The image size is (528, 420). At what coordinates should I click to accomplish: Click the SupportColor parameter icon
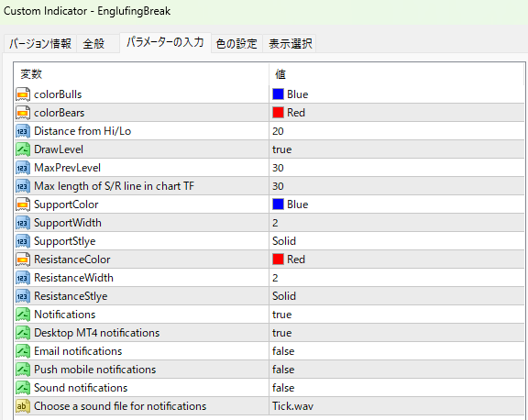pyautogui.click(x=23, y=204)
